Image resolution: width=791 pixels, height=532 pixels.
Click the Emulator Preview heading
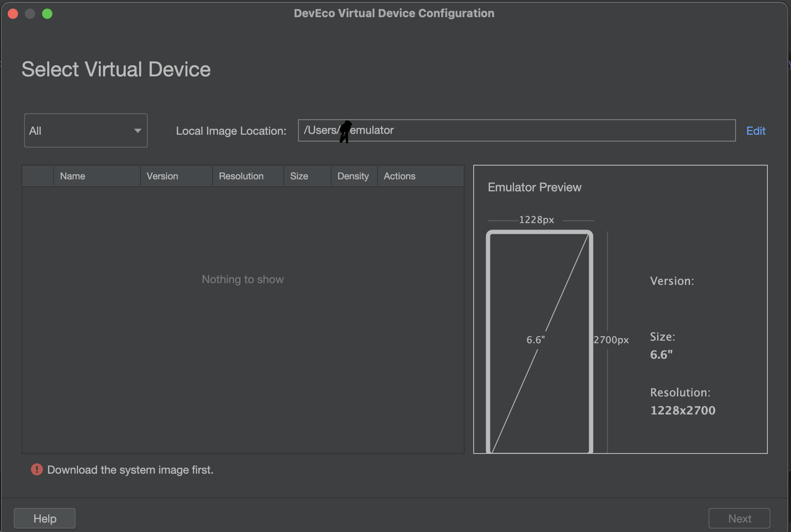(x=534, y=187)
